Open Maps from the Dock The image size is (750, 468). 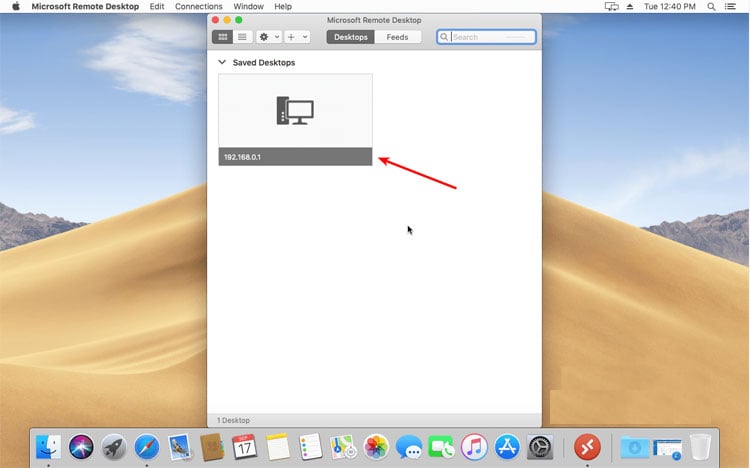[x=343, y=447]
